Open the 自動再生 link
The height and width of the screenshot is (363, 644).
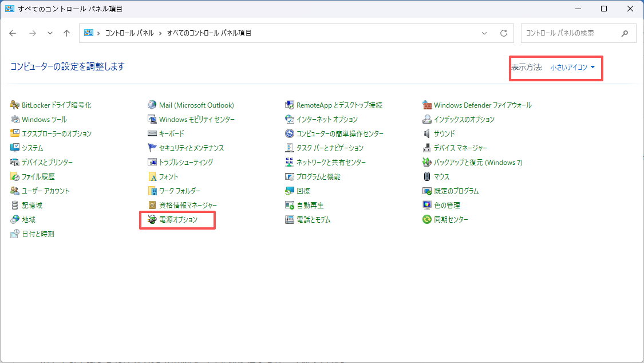click(x=310, y=206)
